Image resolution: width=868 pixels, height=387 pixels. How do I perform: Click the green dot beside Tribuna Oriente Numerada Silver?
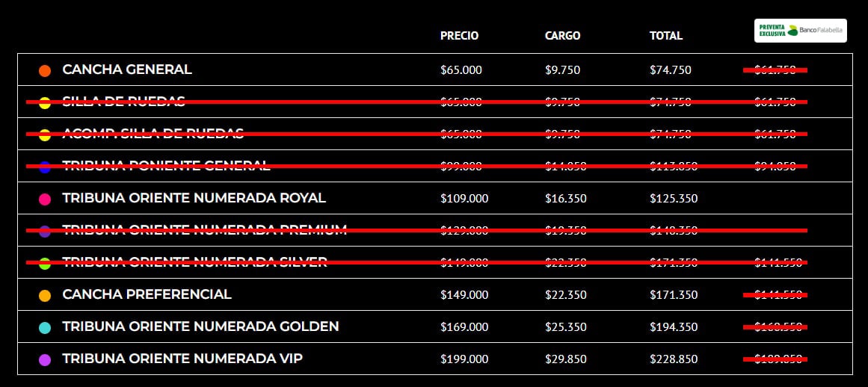pos(45,264)
